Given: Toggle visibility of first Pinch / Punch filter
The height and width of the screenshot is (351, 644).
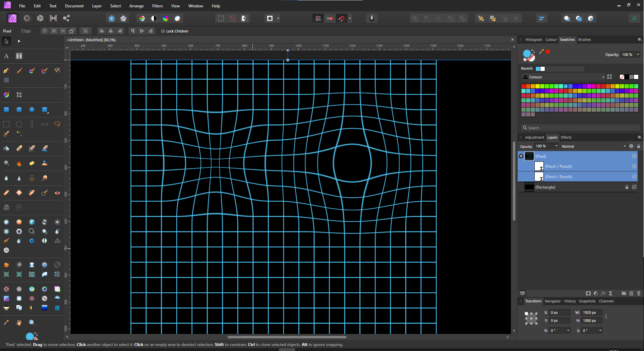Looking at the screenshot, I should click(x=634, y=166).
